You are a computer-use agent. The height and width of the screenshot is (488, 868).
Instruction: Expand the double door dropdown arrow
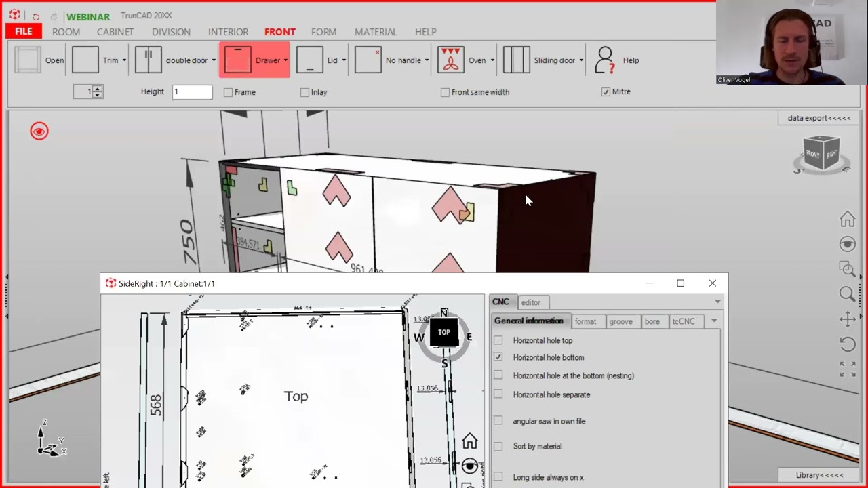point(214,60)
